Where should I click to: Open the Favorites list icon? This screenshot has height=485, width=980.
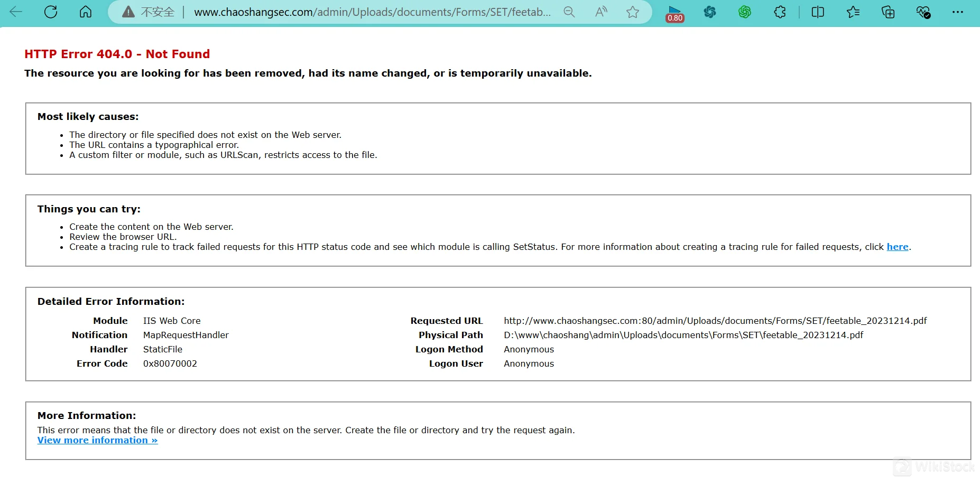853,12
